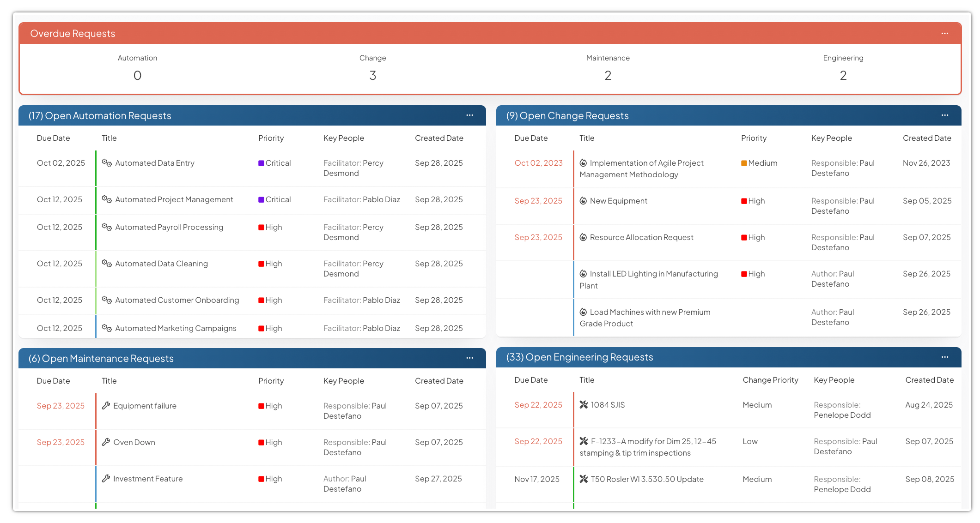The width and height of the screenshot is (980, 523).
Task: Sort automation requests by Due Date column
Action: click(x=53, y=138)
